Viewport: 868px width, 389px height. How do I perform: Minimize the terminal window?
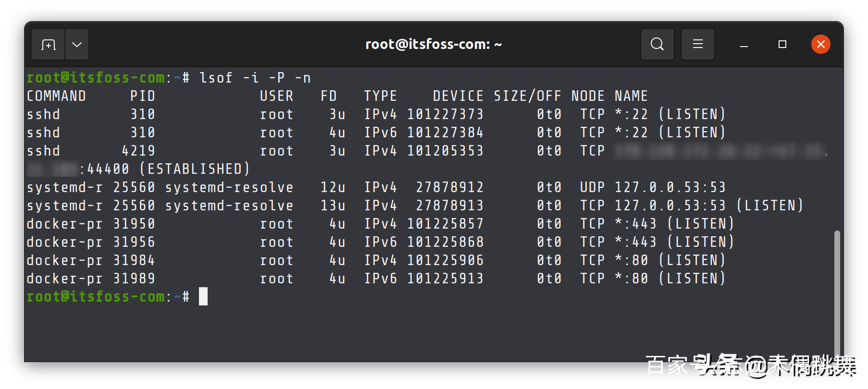pos(744,45)
